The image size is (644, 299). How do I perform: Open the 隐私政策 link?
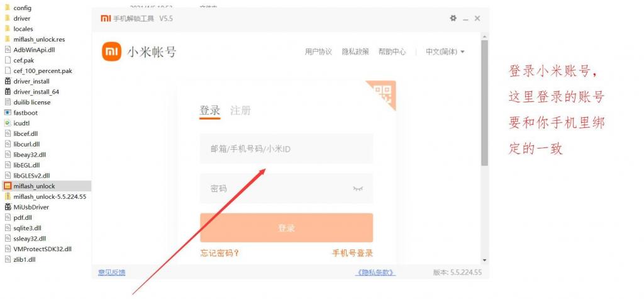(x=355, y=52)
